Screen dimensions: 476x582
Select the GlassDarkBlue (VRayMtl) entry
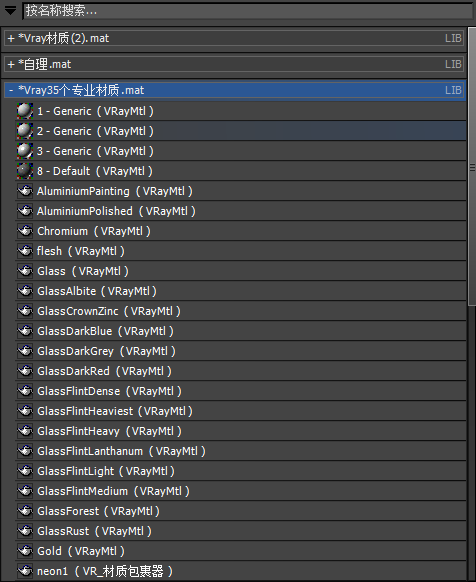click(x=241, y=331)
